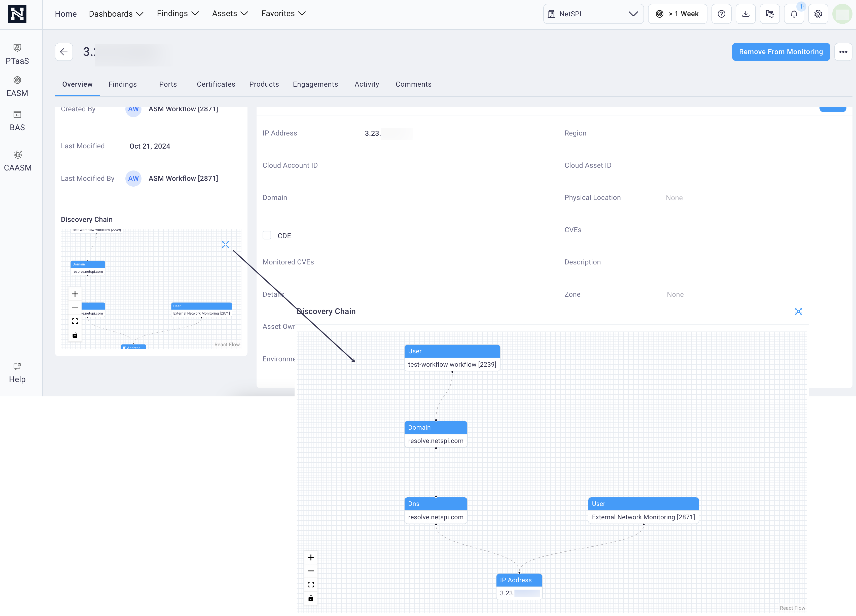Toggle lock in the small Discovery Chain graph
This screenshot has height=616, width=856.
coord(75,335)
